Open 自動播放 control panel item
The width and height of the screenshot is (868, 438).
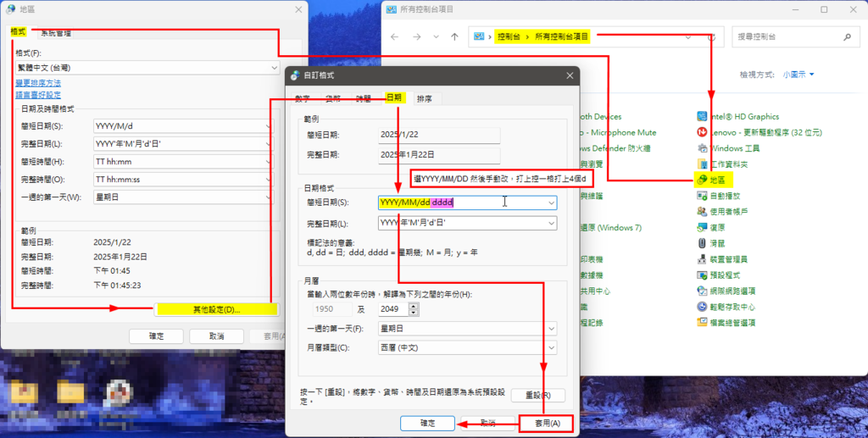click(719, 196)
